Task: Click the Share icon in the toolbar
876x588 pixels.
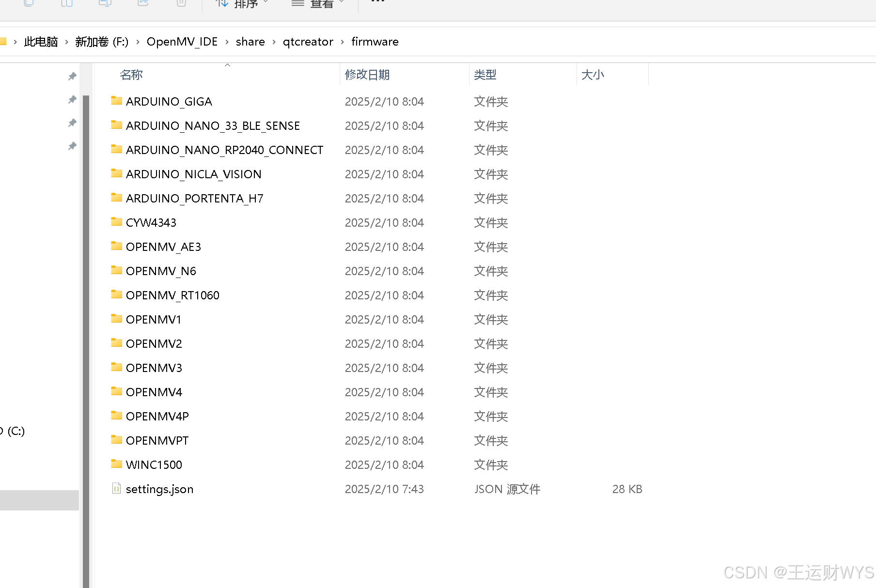Action: click(142, 3)
